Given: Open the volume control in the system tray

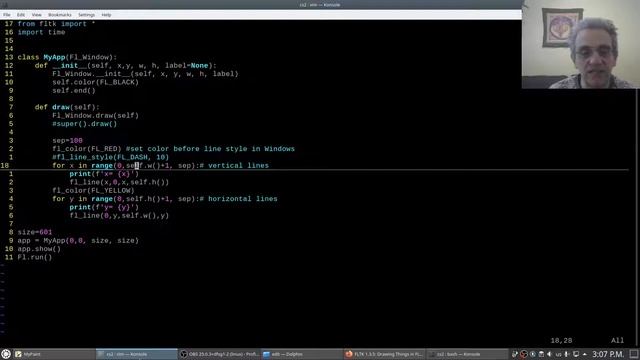Looking at the screenshot, I should pyautogui.click(x=549, y=354).
